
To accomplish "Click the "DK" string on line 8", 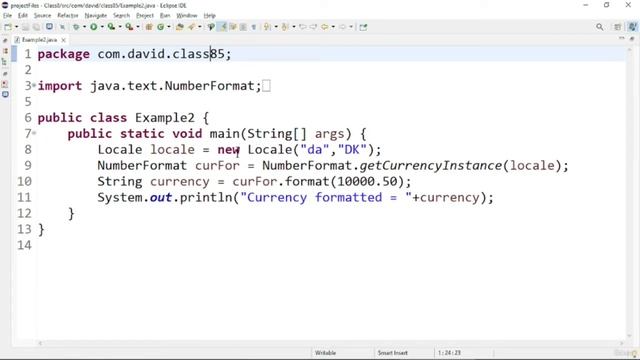I will pyautogui.click(x=353, y=149).
